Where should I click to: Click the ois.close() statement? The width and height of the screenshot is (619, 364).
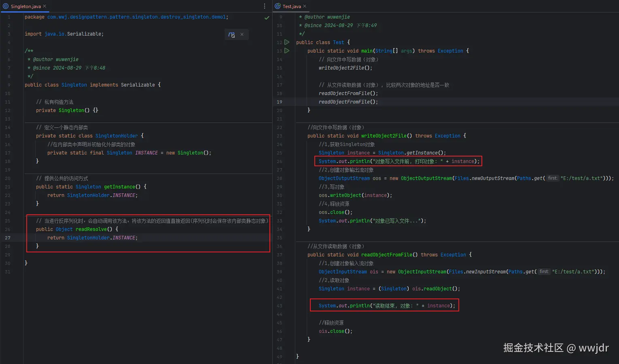coord(336,331)
